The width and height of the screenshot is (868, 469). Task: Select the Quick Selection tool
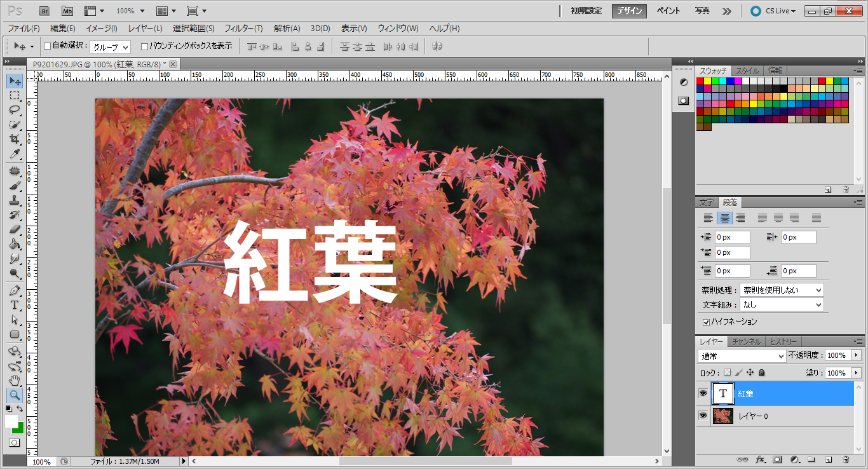pyautogui.click(x=15, y=125)
